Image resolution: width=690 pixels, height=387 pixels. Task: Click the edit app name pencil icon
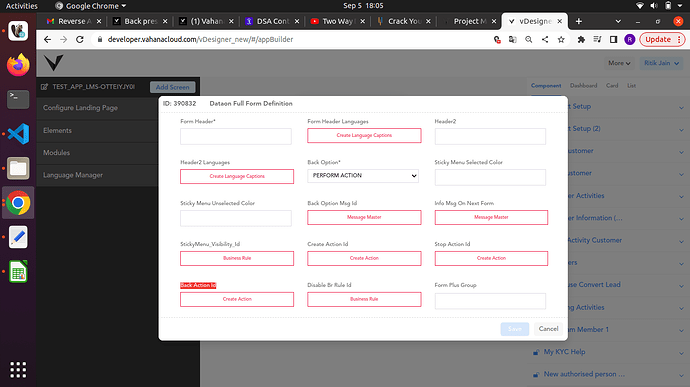(44, 87)
